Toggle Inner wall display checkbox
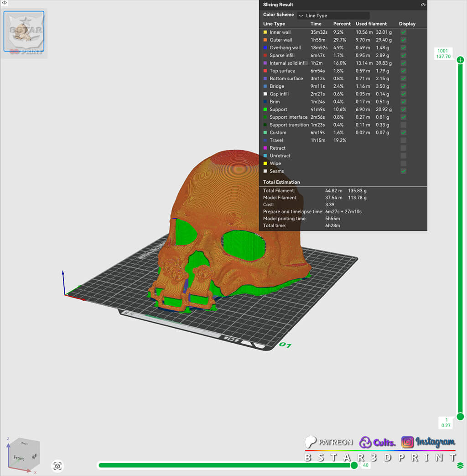The image size is (467, 476). click(x=403, y=32)
